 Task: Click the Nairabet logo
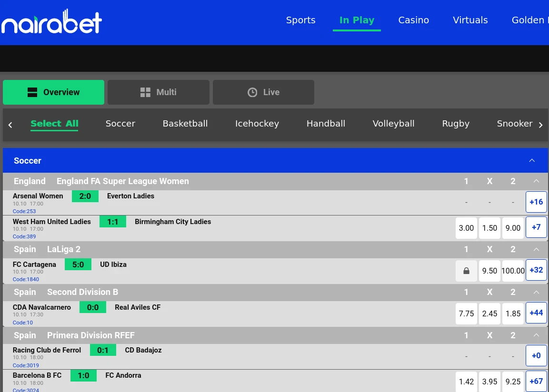click(x=51, y=20)
